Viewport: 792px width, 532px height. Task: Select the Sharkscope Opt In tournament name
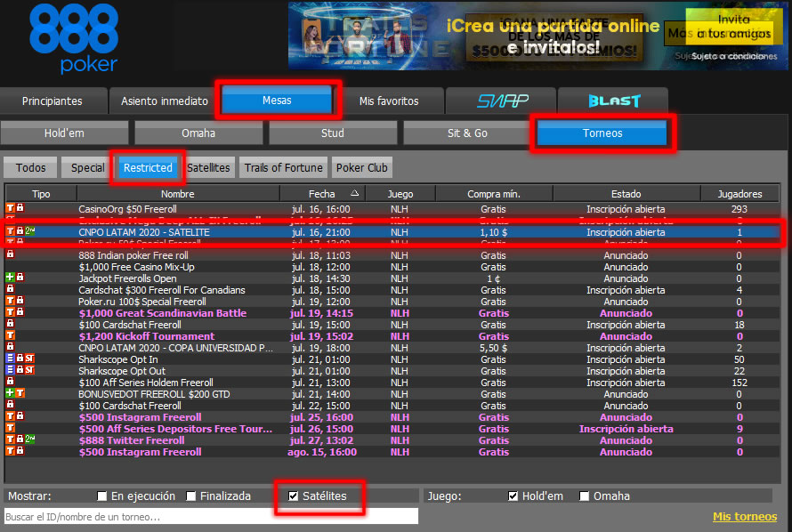point(118,359)
